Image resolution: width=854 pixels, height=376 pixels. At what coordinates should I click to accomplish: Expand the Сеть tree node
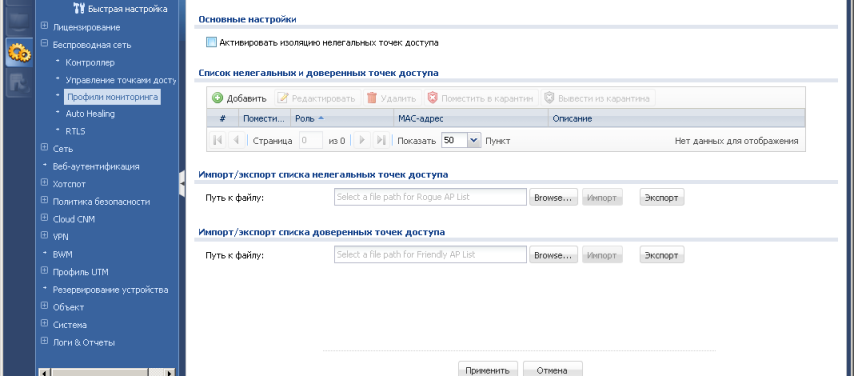45,148
